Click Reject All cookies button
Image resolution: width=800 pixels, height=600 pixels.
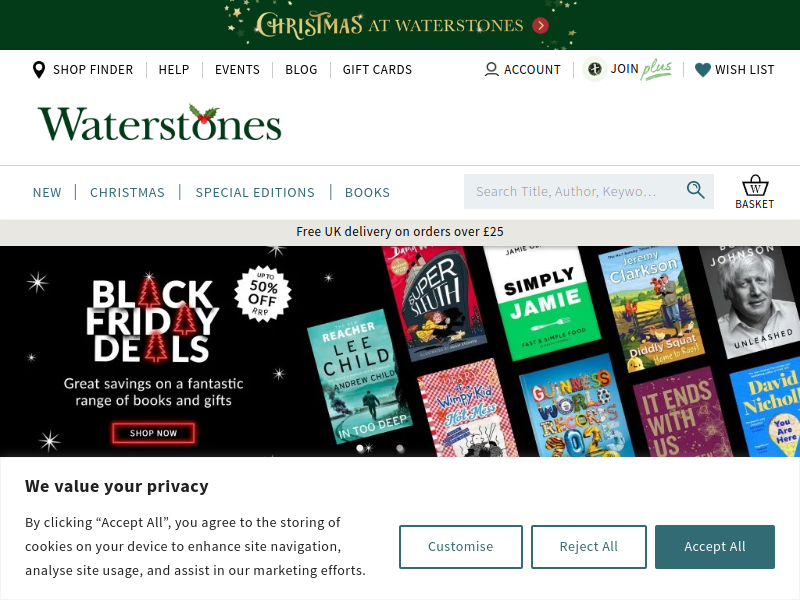point(589,546)
